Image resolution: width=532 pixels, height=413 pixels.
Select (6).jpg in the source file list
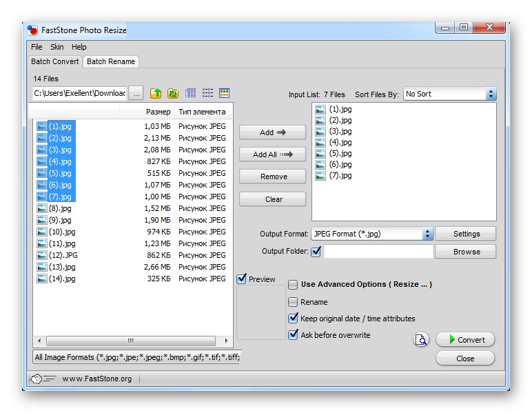click(60, 185)
